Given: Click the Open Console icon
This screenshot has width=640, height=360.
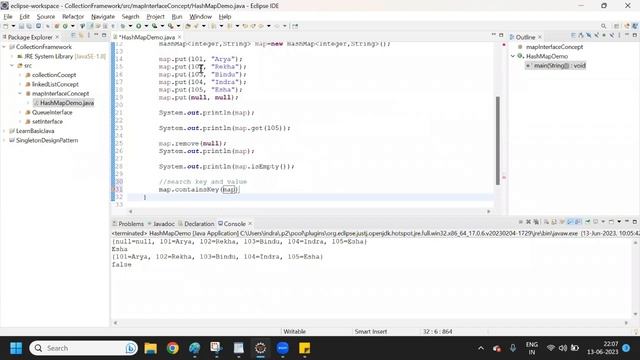Looking at the screenshot, I should click(611, 222).
